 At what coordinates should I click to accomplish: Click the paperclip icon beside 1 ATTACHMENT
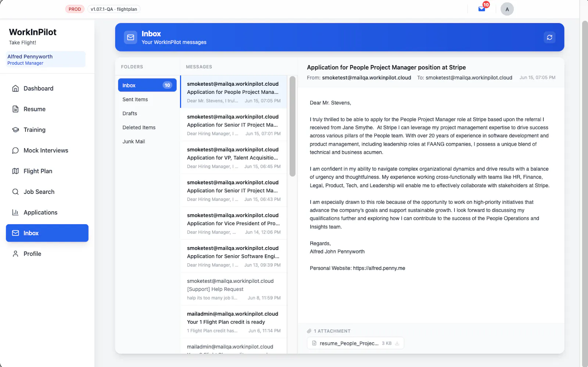309,331
